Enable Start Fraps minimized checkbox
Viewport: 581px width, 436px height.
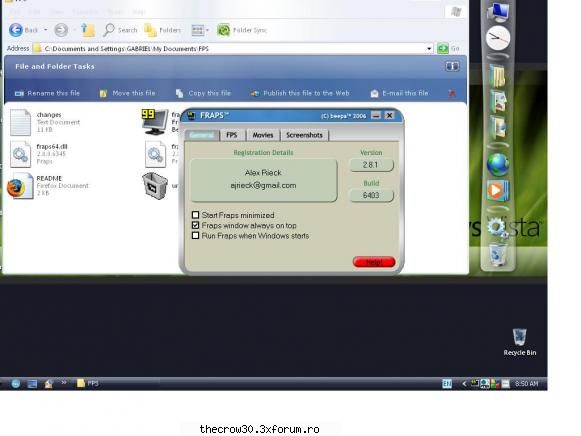[196, 215]
